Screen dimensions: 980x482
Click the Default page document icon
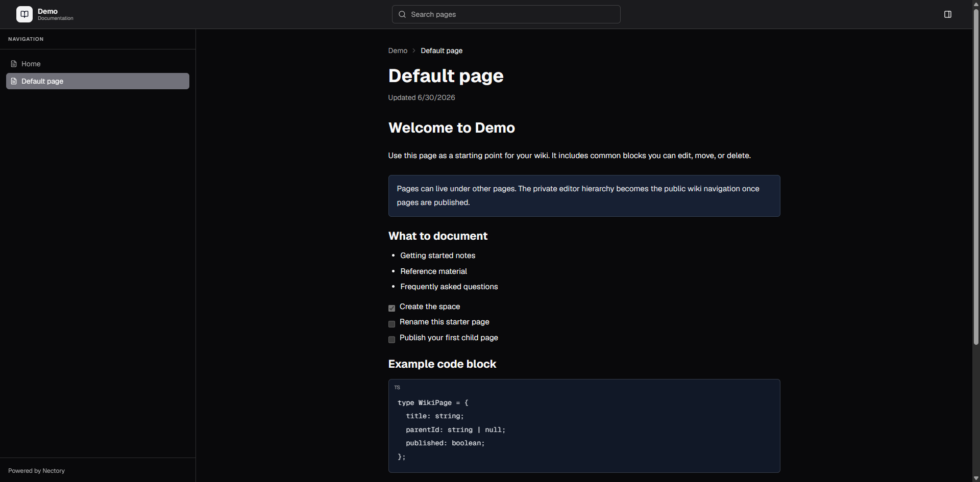pos(14,81)
